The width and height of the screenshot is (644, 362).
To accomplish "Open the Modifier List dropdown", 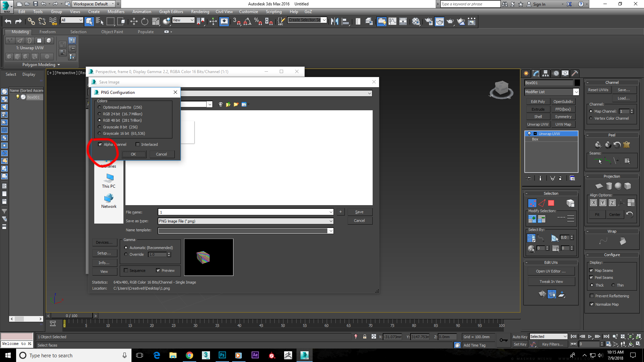I will (x=576, y=92).
